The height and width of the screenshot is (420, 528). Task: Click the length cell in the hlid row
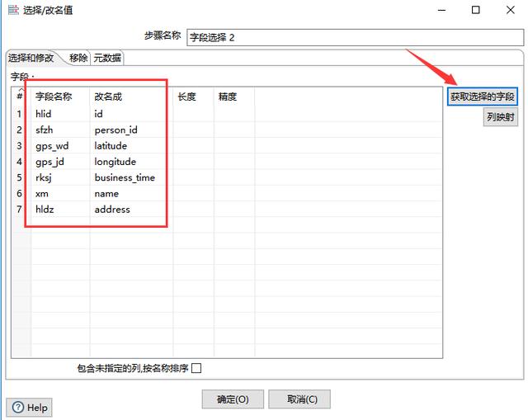[194, 114]
